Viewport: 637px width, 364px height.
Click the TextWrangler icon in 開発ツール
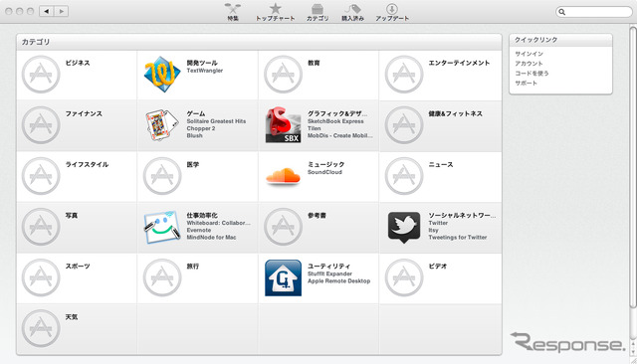point(162,75)
